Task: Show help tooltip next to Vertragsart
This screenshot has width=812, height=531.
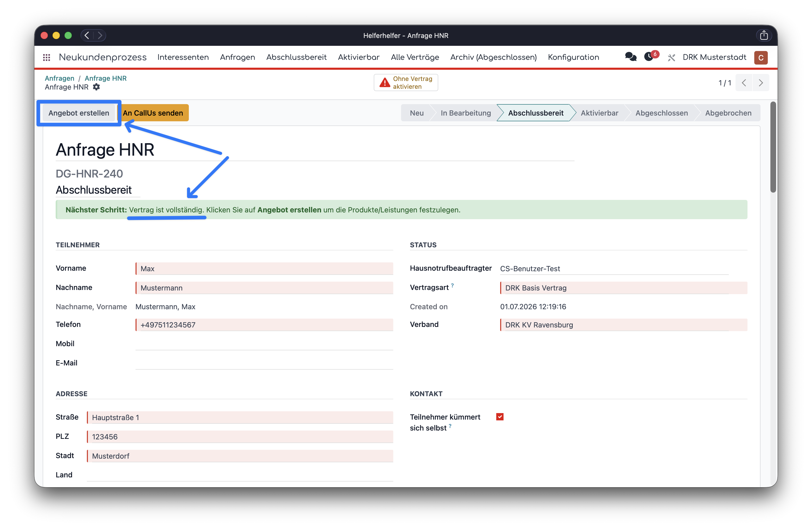Action: coord(452,285)
